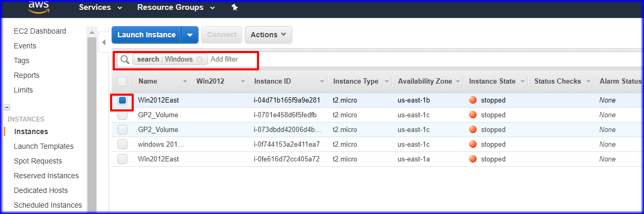
Task: Open Limits in the sidebar
Action: click(x=23, y=90)
